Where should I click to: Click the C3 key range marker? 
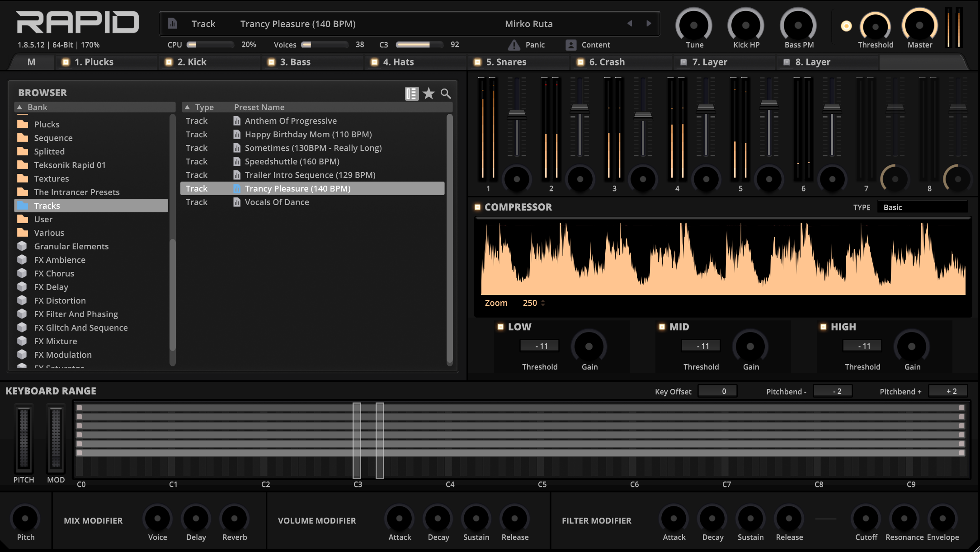[x=357, y=440]
